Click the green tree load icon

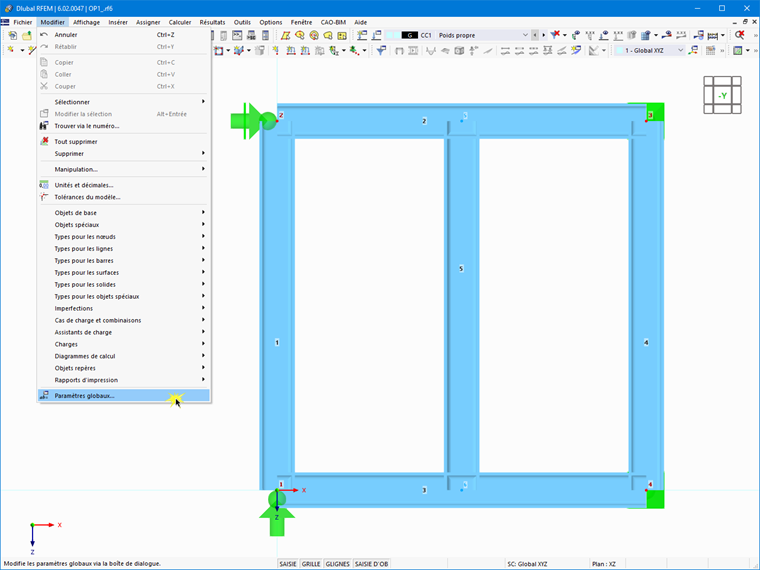click(x=354, y=50)
